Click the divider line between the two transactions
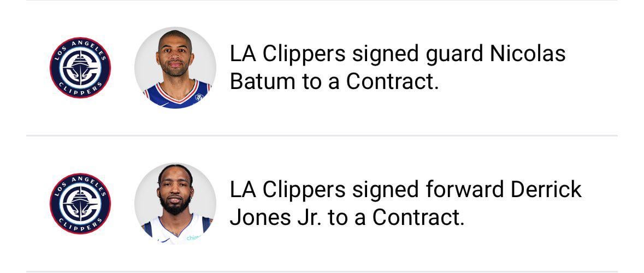 (322, 135)
